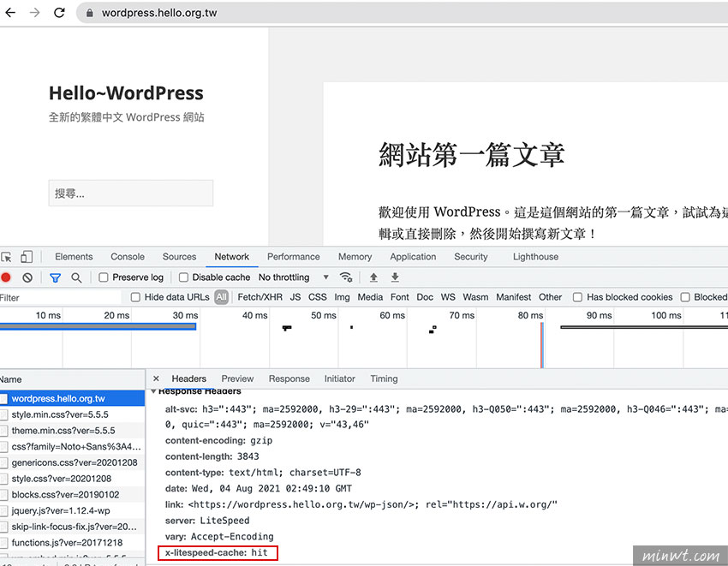Open the Application panel tab
The height and width of the screenshot is (566, 728).
click(413, 257)
